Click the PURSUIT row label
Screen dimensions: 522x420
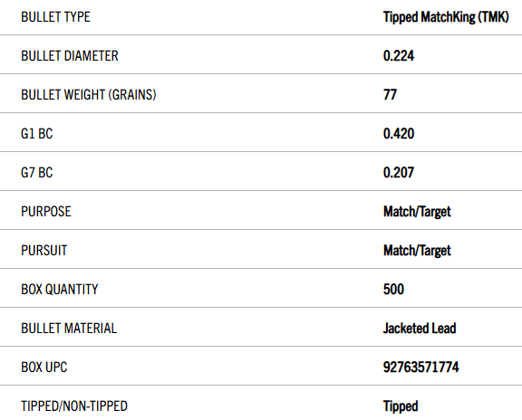43,251
